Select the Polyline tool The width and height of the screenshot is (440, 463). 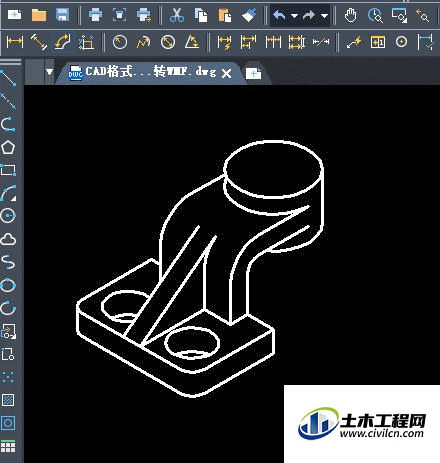pyautogui.click(x=8, y=124)
